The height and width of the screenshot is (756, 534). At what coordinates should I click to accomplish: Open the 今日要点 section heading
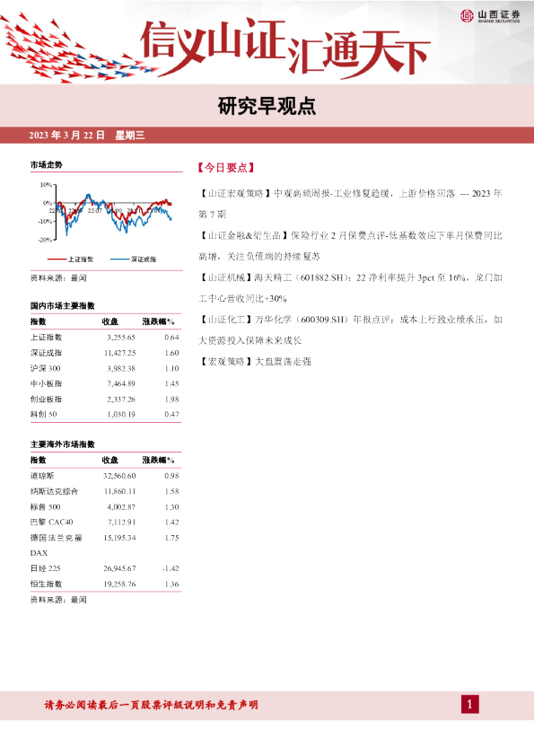(x=225, y=168)
